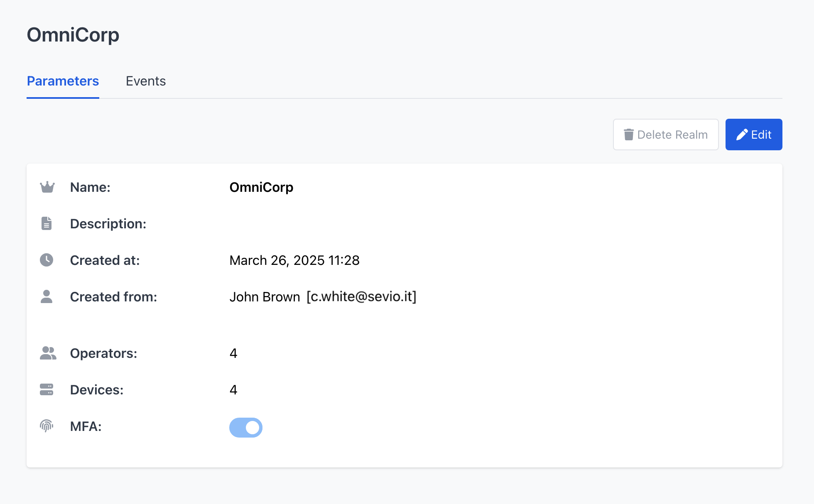Click the clock icon beside Created at
This screenshot has height=504, width=814.
click(x=47, y=260)
